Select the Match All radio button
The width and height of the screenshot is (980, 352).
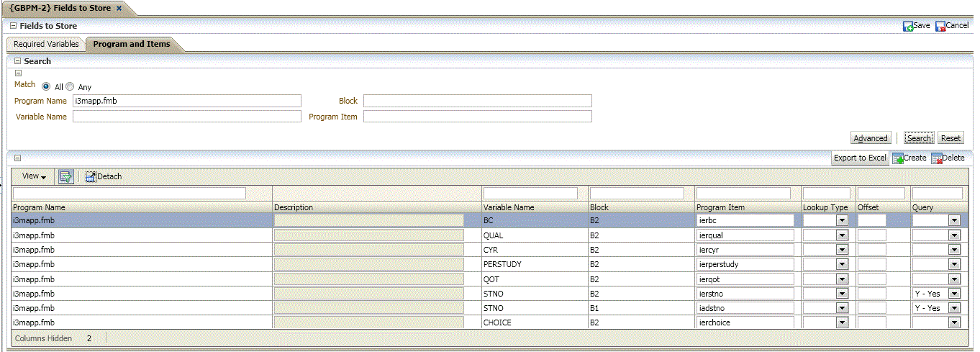(x=46, y=86)
